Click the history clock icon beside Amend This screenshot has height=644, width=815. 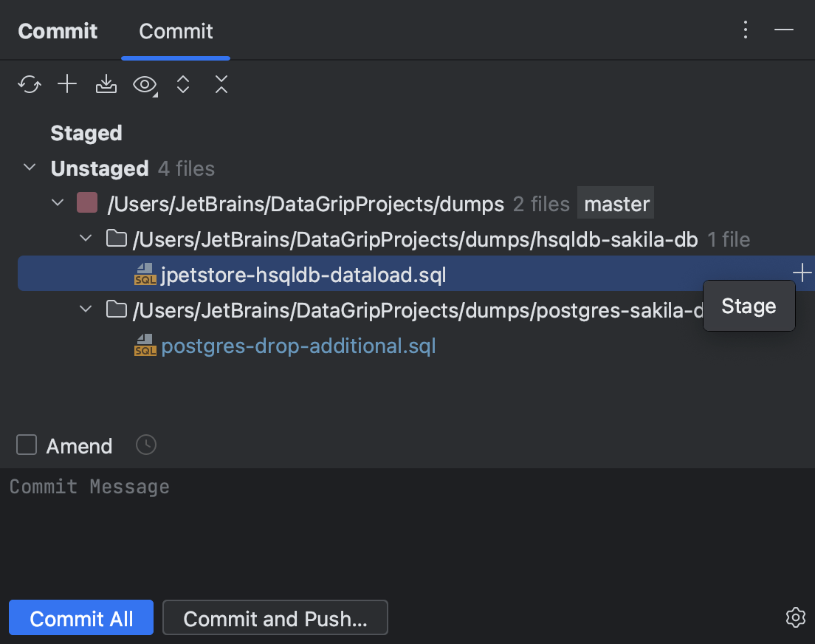point(145,445)
